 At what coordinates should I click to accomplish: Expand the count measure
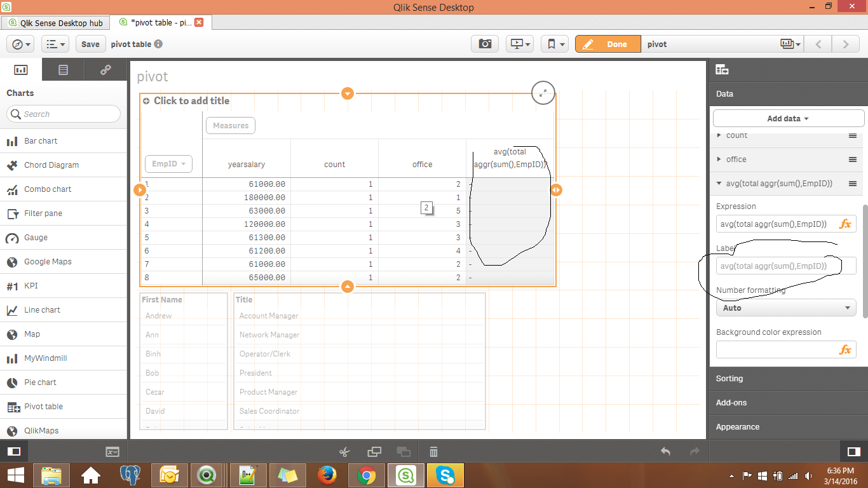(719, 135)
